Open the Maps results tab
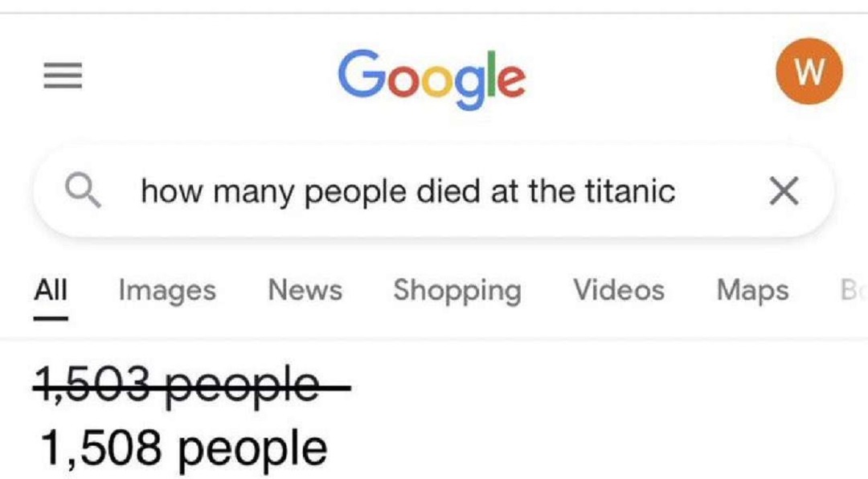Screen dimensions: 868x479 point(752,289)
